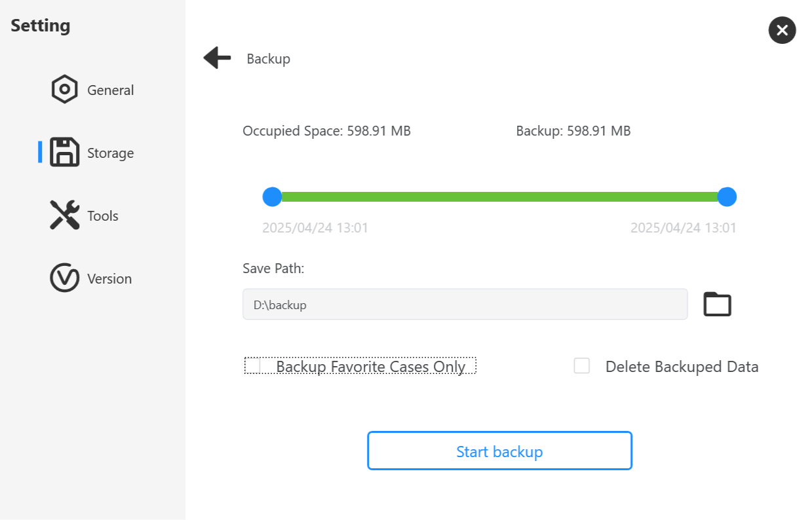This screenshot has width=812, height=520.
Task: Close the Setting dialog with X
Action: [x=782, y=30]
